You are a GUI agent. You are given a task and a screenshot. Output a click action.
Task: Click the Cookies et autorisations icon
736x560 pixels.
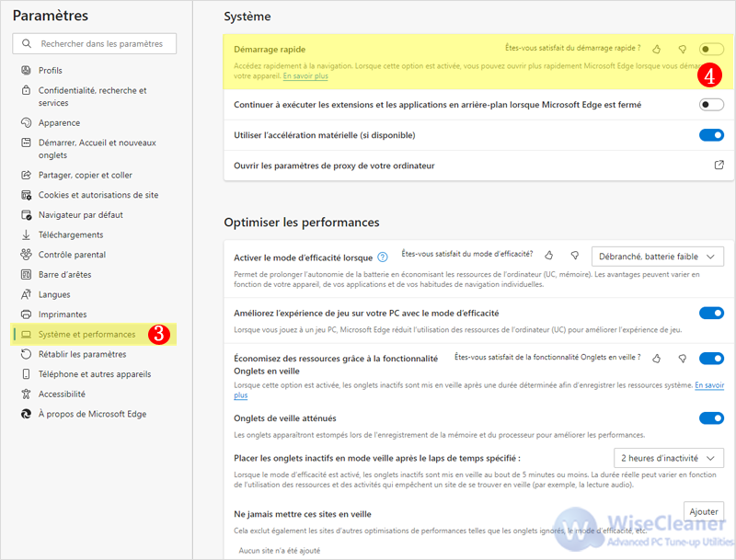(x=27, y=195)
